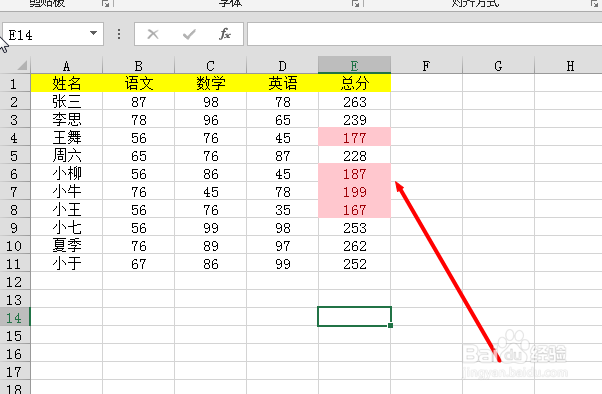This screenshot has width=602, height=394.
Task: Select row 14 header
Action: (15, 318)
